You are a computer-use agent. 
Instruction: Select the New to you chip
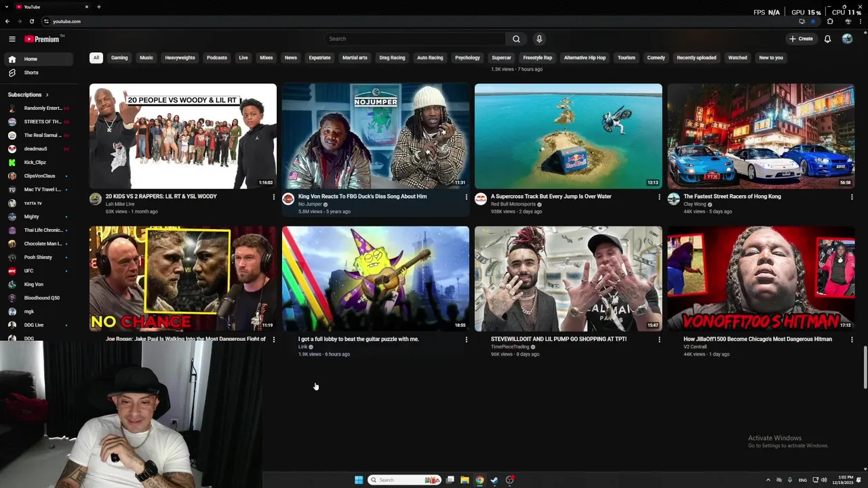click(771, 58)
